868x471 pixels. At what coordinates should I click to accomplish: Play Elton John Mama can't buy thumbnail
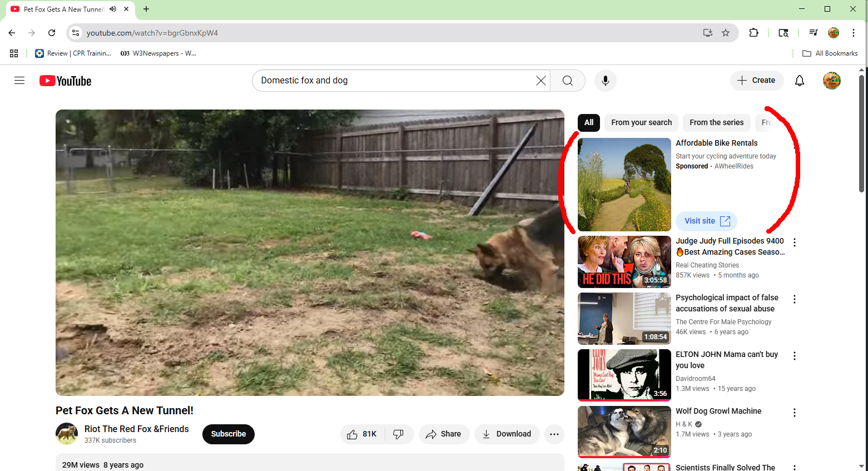click(x=624, y=375)
